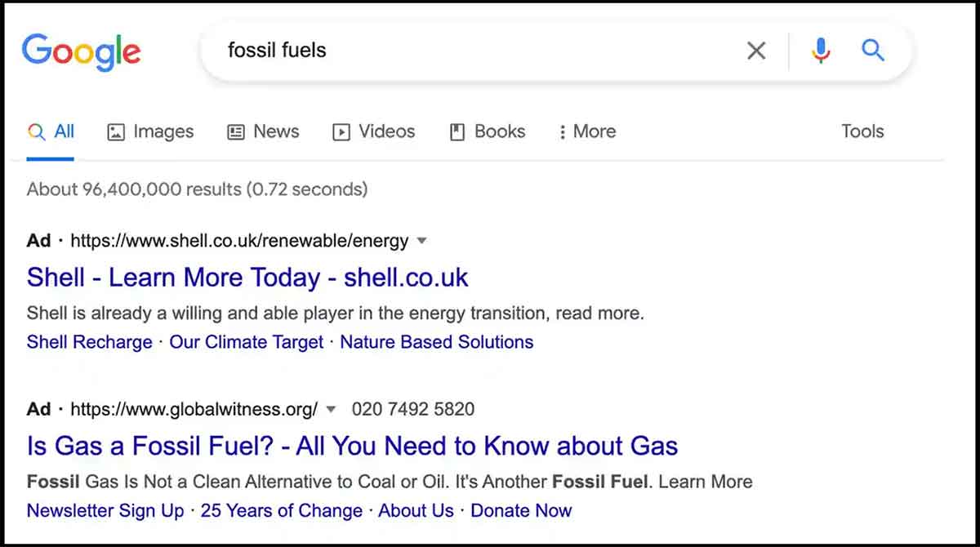The width and height of the screenshot is (980, 547).
Task: Click the Donate Now link
Action: [x=521, y=511]
